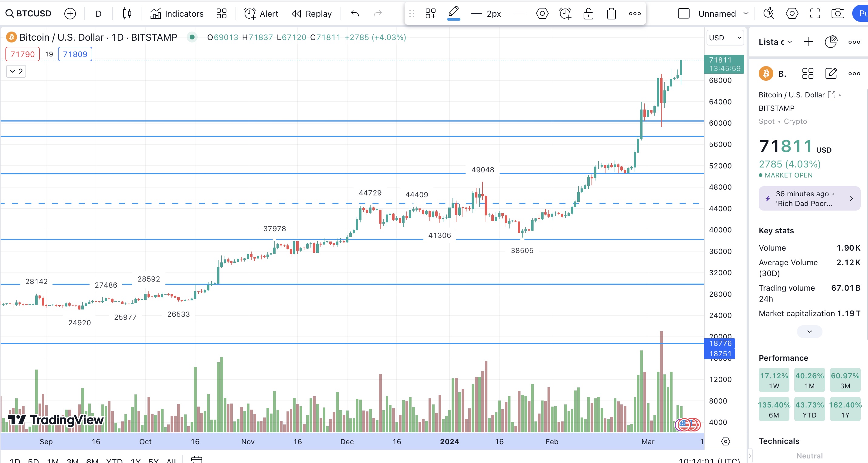Collapse the right sidebar panel handle
This screenshot has height=463, width=868.
[x=750, y=456]
